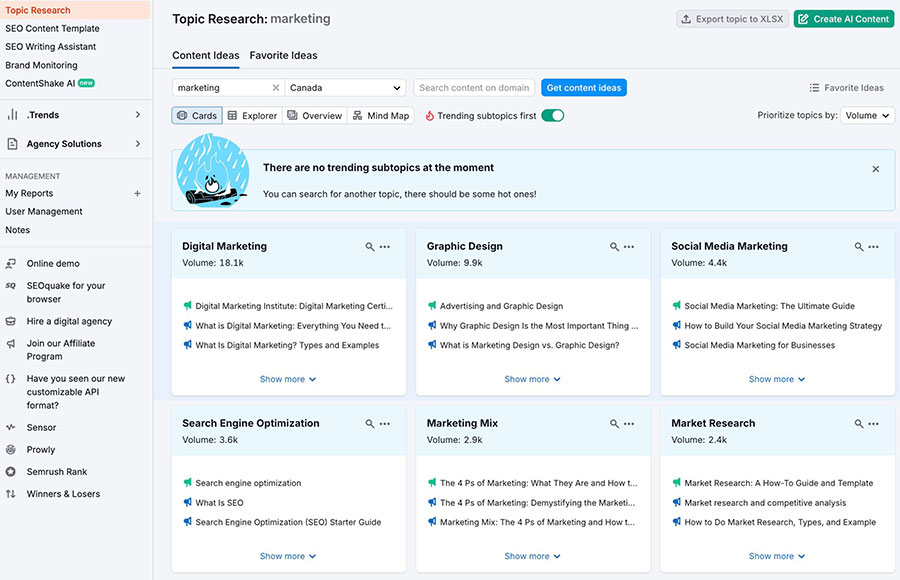Expand Show more on Search Engine Optimization card
The height and width of the screenshot is (580, 900).
click(x=288, y=556)
